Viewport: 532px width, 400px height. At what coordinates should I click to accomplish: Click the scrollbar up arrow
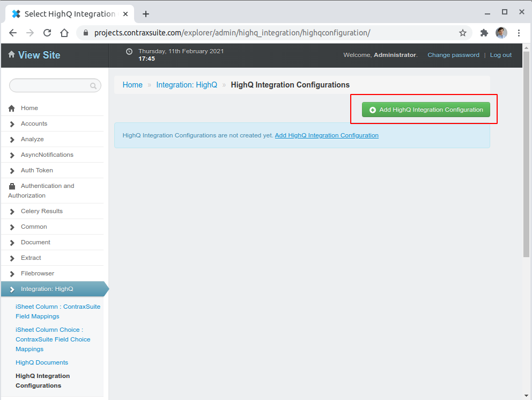526,48
